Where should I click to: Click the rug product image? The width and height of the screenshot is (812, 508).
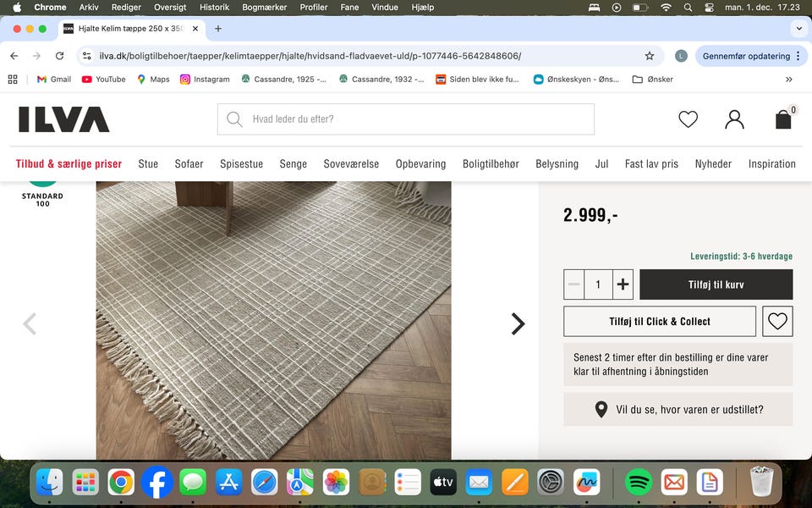(273, 320)
